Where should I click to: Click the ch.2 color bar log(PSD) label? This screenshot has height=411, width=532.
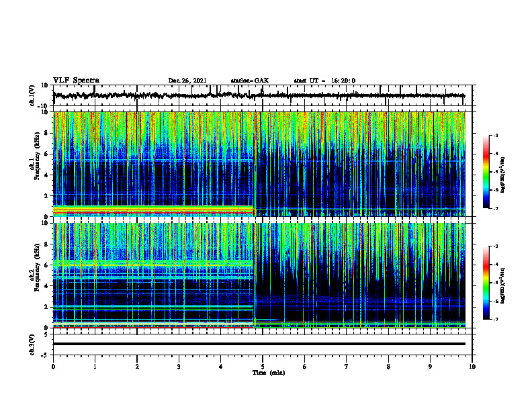[x=502, y=285]
